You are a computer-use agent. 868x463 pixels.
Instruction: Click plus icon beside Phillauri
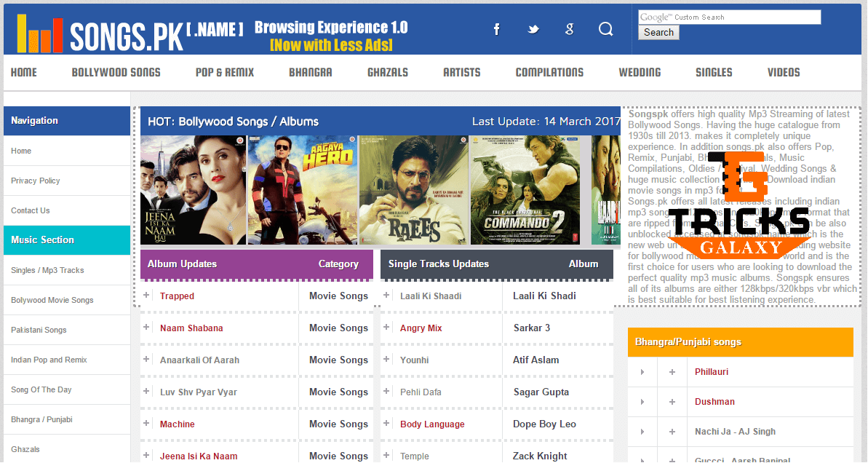coord(672,372)
